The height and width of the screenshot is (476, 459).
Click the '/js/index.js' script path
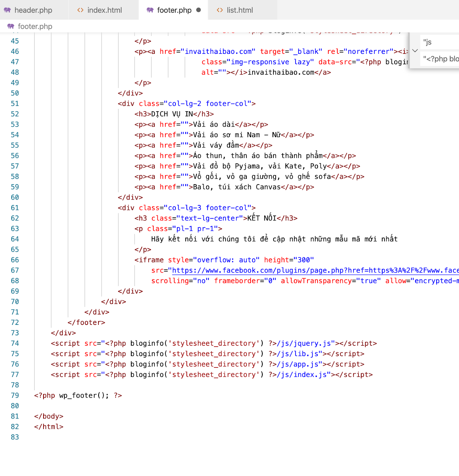pyautogui.click(x=302, y=374)
